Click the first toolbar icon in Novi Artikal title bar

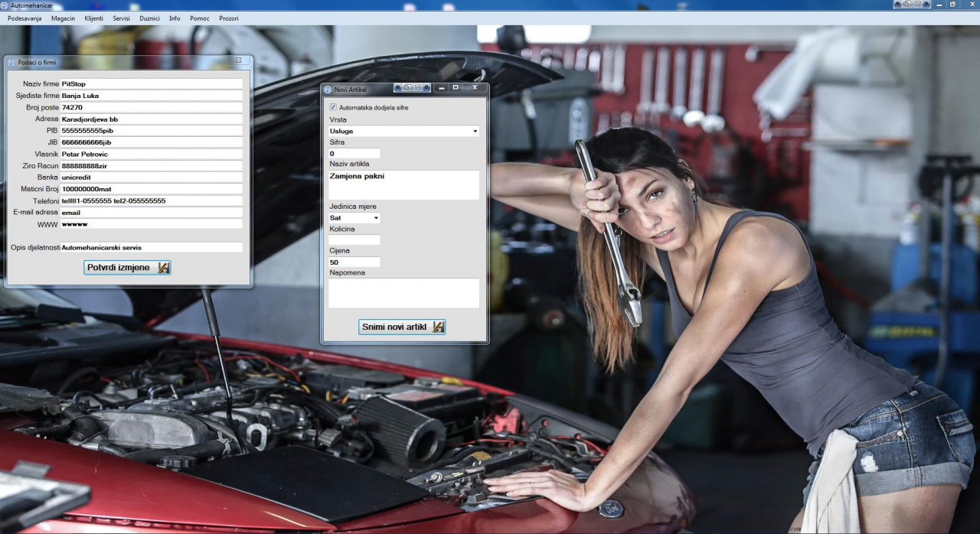point(398,88)
